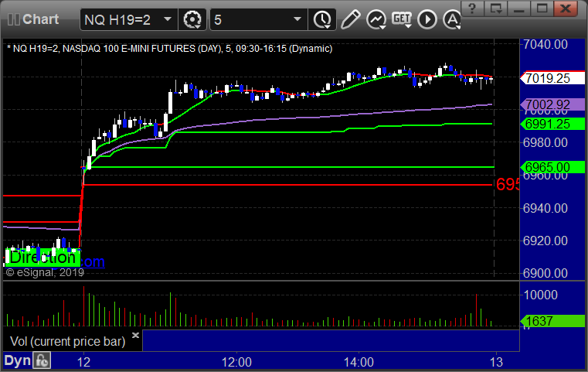Open the help question mark button

pyautogui.click(x=472, y=9)
